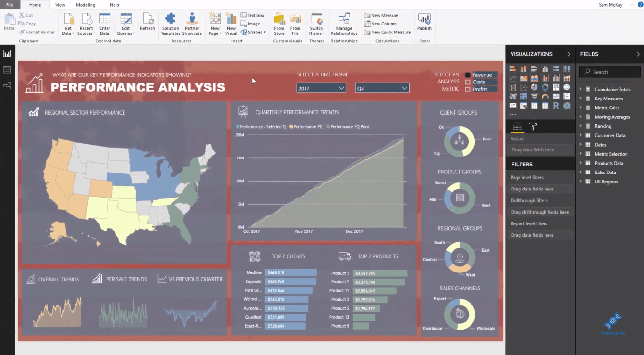Select the pie chart visual
This screenshot has height=355, width=644.
(x=534, y=87)
